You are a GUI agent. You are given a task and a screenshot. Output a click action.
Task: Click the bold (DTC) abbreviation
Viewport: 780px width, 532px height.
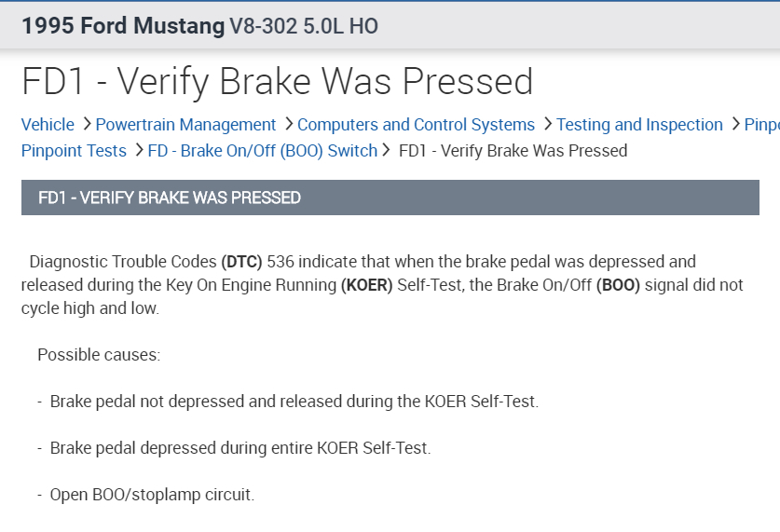(x=240, y=262)
